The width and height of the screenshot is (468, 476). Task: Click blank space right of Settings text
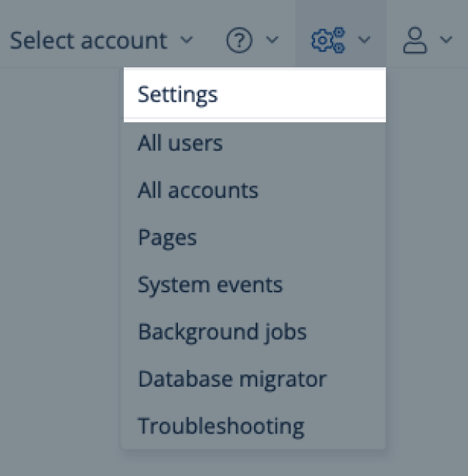308,94
